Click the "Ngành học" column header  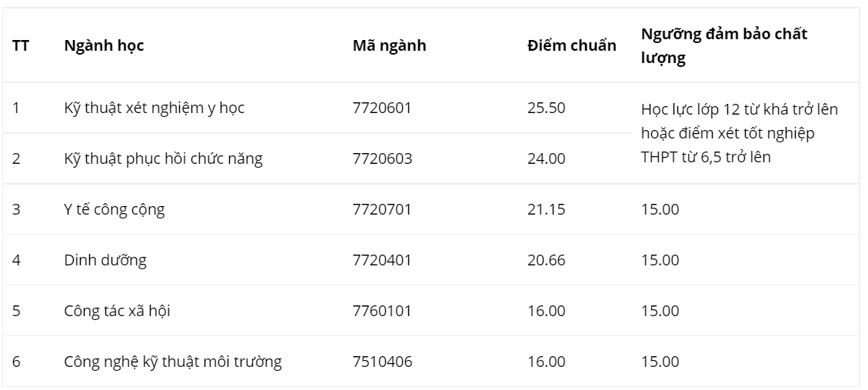pyautogui.click(x=104, y=45)
